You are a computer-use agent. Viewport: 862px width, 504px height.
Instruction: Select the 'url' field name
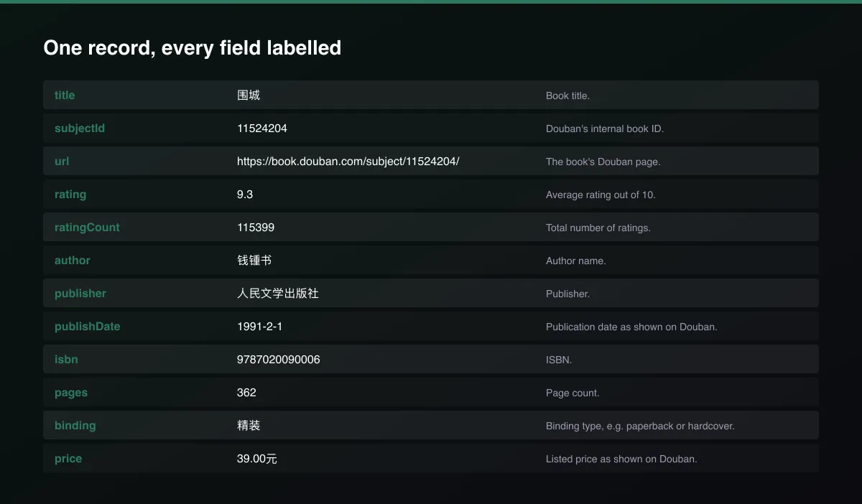[62, 161]
